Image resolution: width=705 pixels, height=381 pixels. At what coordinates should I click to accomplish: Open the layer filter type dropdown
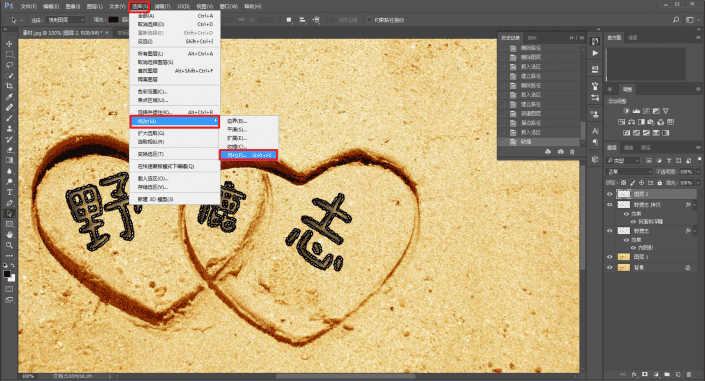click(x=623, y=160)
